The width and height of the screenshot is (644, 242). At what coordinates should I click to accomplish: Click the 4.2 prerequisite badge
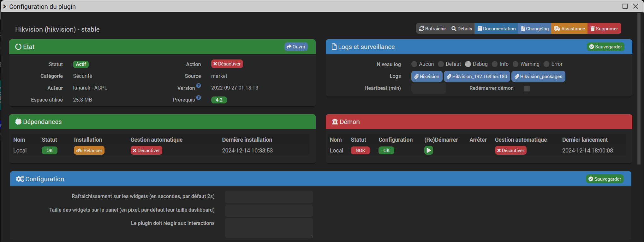click(219, 100)
